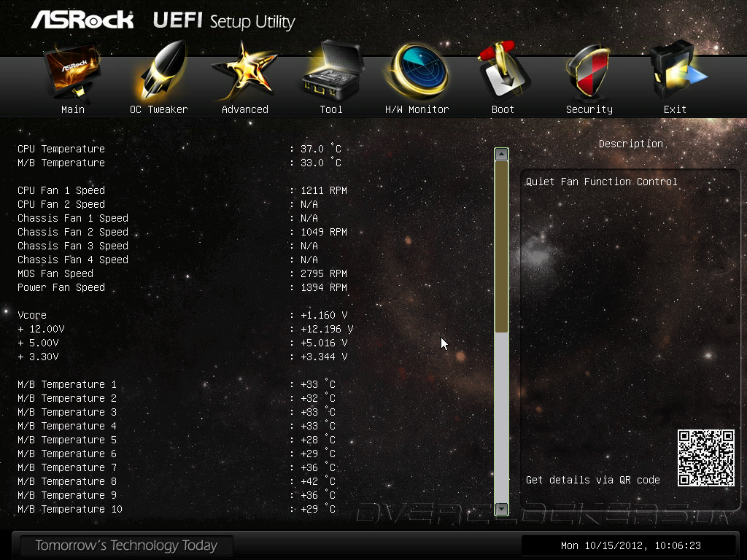Click the 2795 RPM value

coord(324,274)
